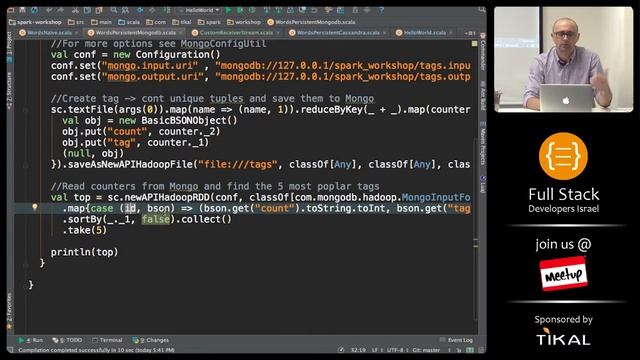Open the TODO tool window
Screen dimensions: 640x360
(x=67, y=340)
